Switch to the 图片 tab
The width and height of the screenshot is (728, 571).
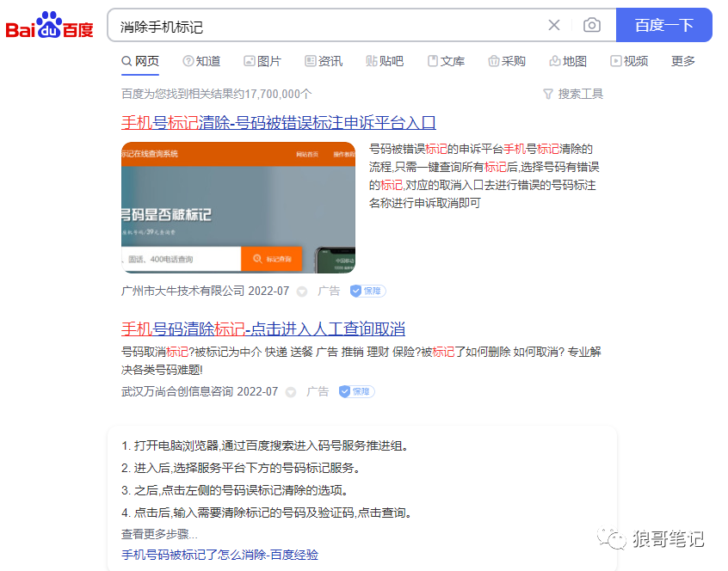click(x=262, y=61)
